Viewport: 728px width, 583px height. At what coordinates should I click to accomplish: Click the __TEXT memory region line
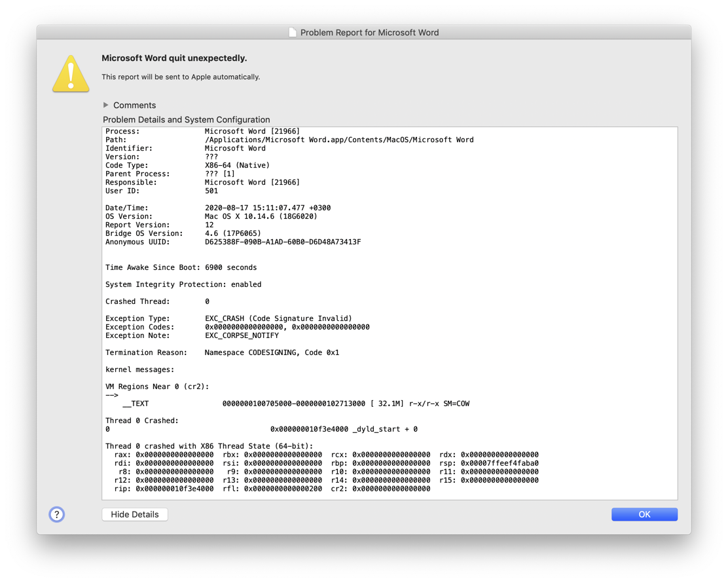tap(296, 404)
